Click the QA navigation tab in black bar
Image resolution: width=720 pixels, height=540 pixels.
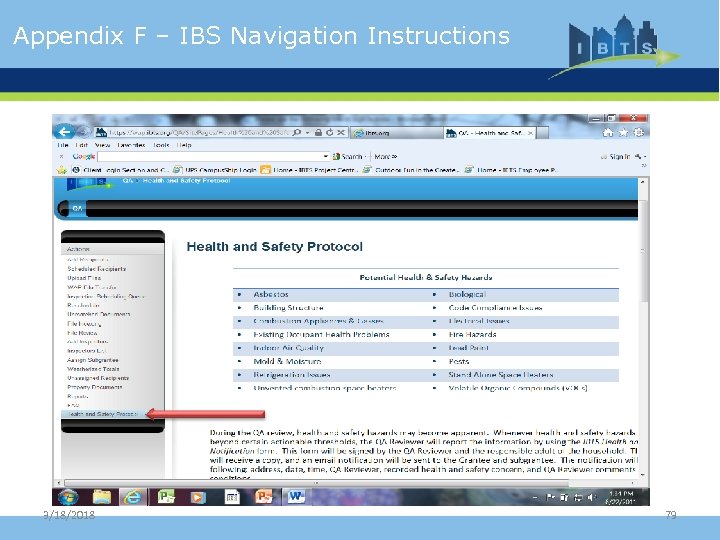pos(77,208)
